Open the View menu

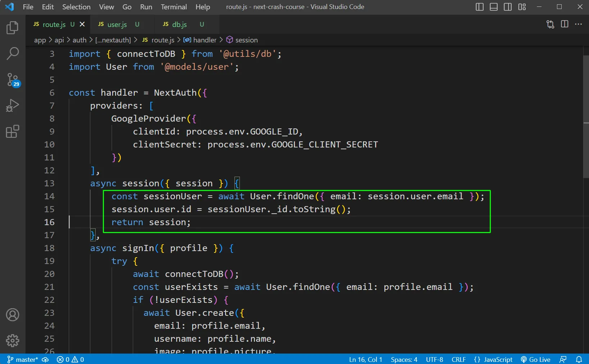[106, 7]
